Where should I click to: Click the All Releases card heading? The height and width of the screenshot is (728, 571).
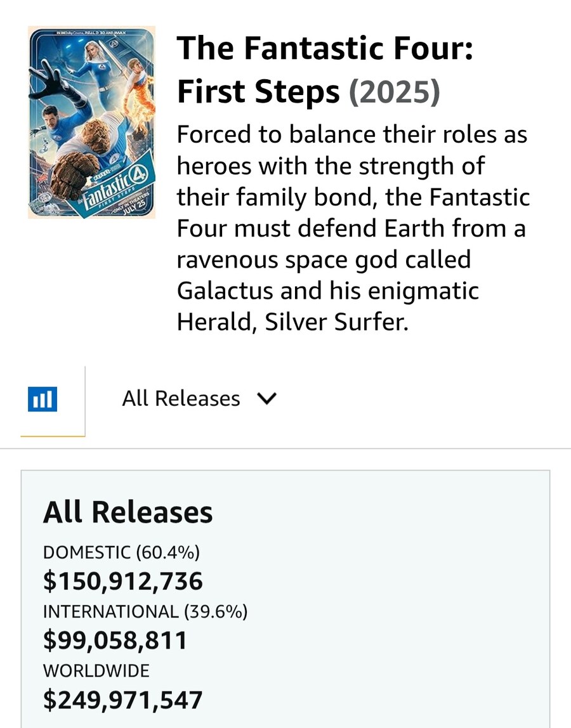click(127, 512)
